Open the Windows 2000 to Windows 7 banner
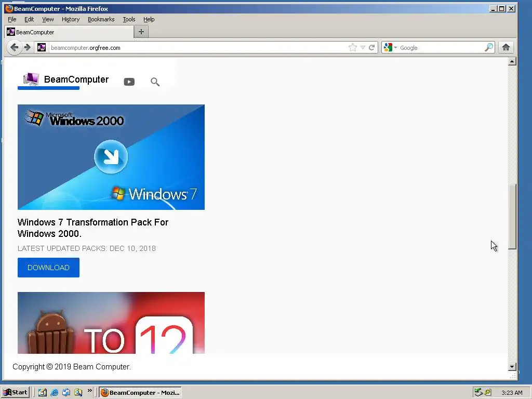Screen dimensions: 532x399 [111, 157]
